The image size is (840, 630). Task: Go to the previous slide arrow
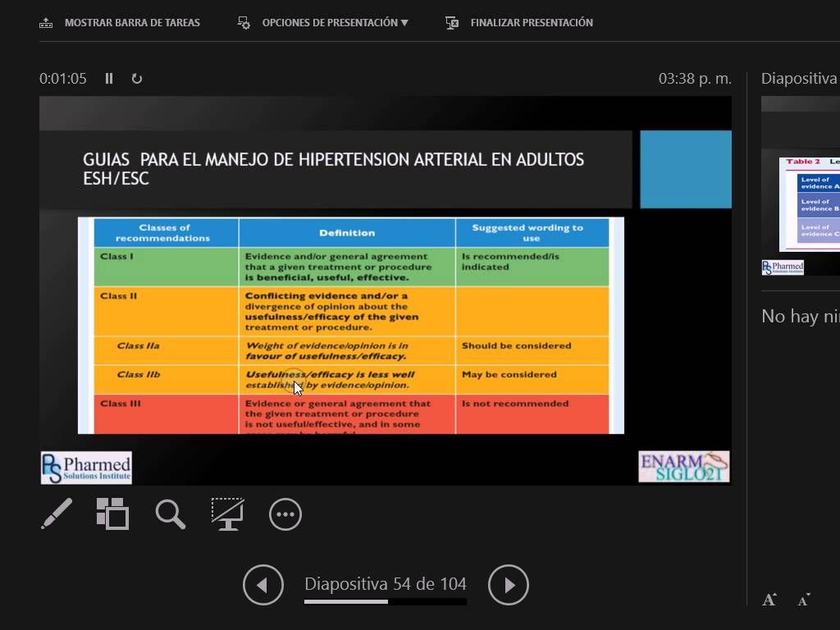click(x=263, y=584)
